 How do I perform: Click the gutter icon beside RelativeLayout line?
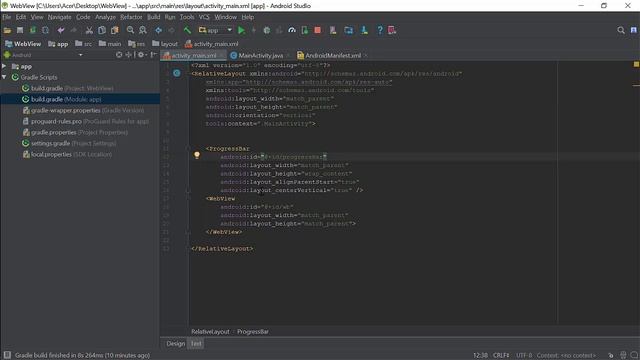177,73
